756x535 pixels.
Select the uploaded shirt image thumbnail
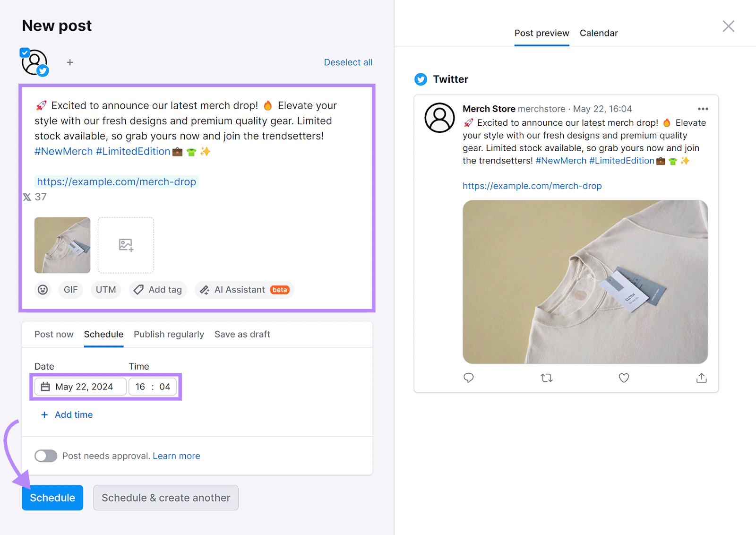click(62, 245)
